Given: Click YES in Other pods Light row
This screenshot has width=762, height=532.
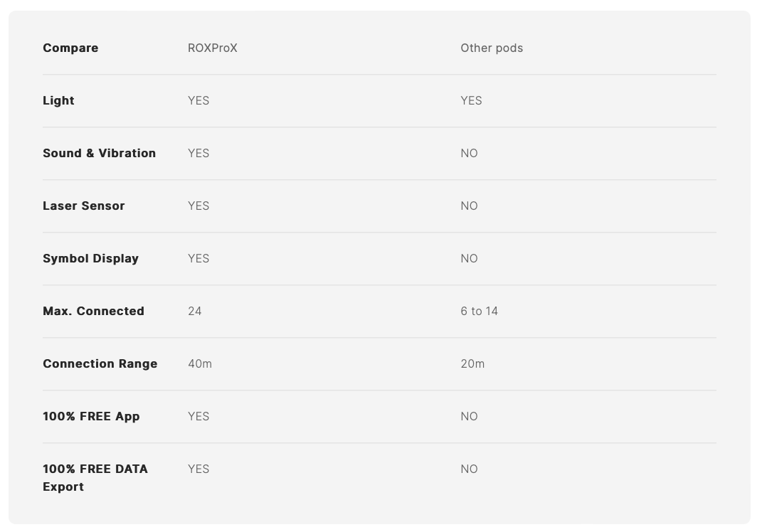Looking at the screenshot, I should [x=471, y=100].
